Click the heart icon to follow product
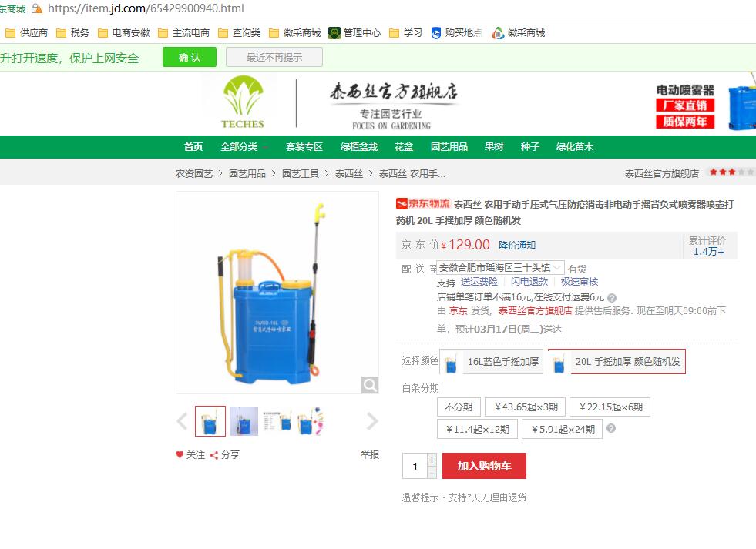 click(x=180, y=454)
